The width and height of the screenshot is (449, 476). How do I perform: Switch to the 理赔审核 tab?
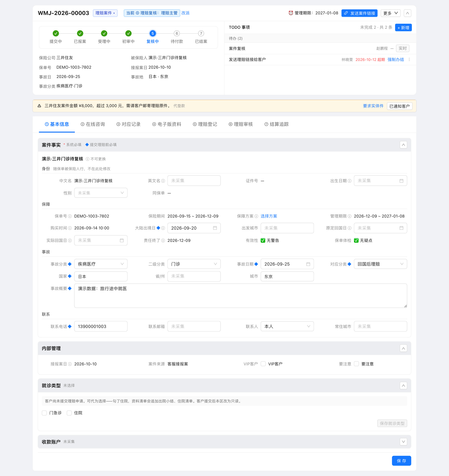click(241, 124)
